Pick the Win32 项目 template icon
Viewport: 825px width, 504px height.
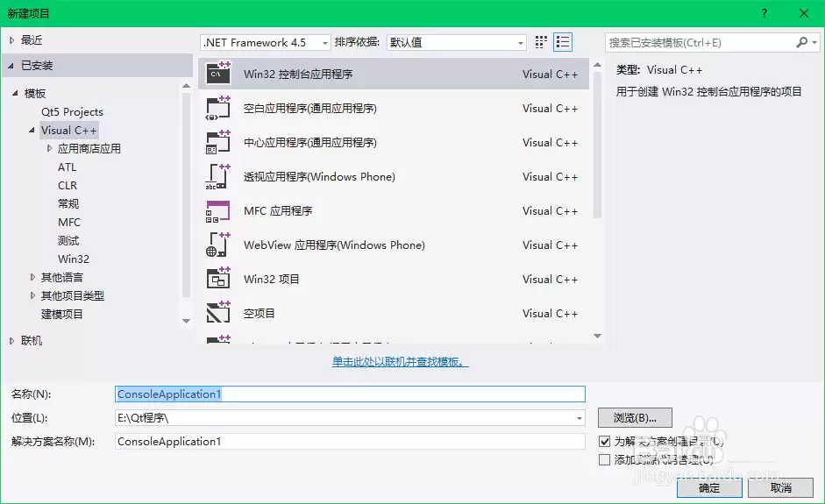(x=217, y=280)
